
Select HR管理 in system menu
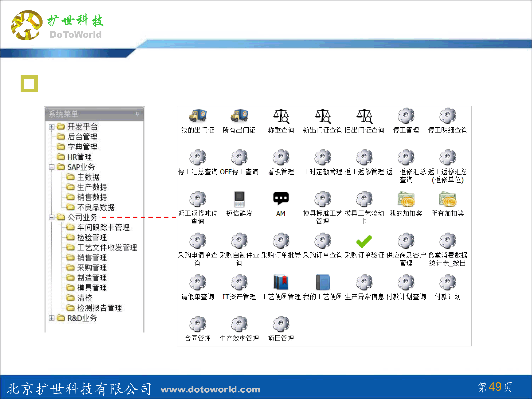79,157
